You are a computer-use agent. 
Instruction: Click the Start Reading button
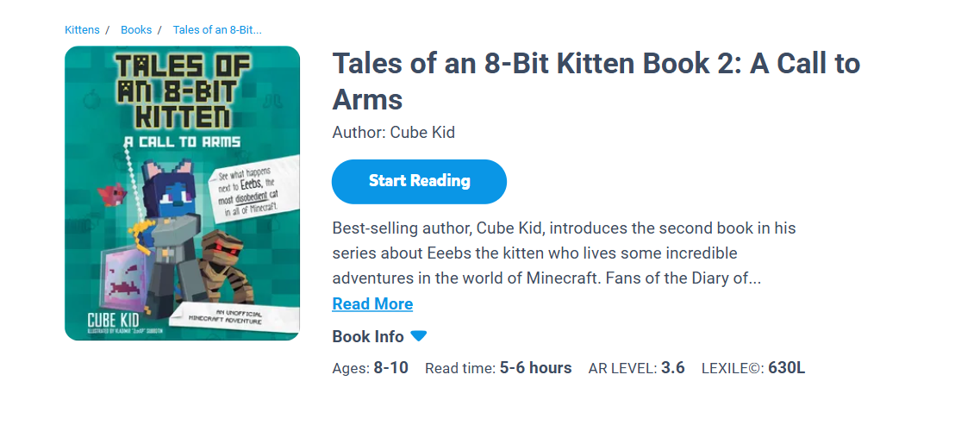419,181
